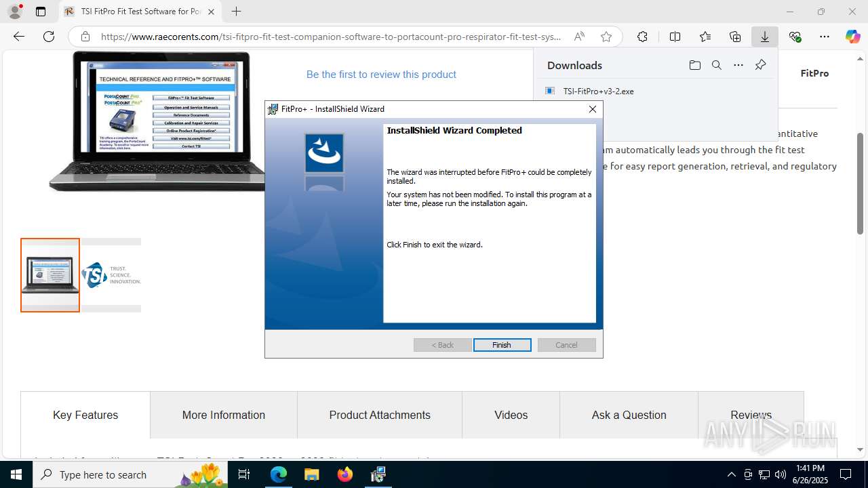This screenshot has height=488, width=868.
Task: Open the Product Attachments tab
Action: [x=380, y=415]
